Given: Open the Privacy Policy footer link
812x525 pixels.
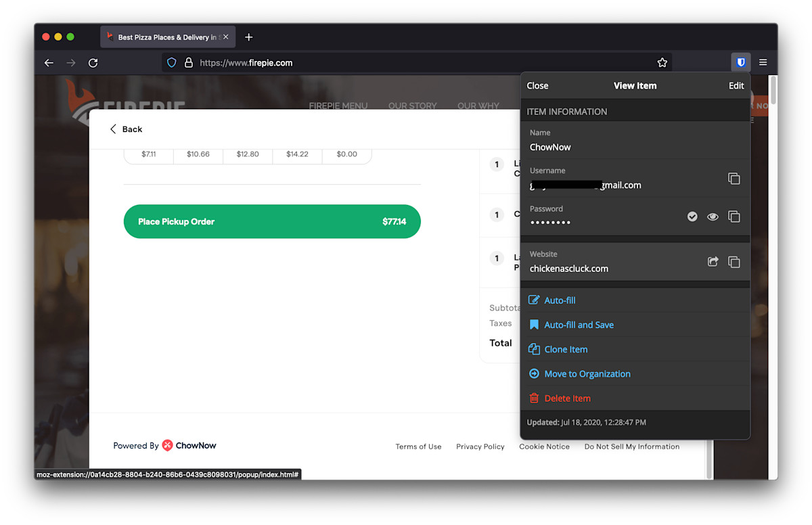Looking at the screenshot, I should [480, 447].
